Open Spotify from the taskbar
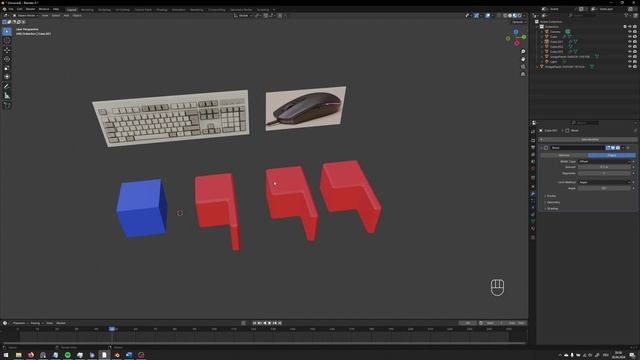Image resolution: width=640 pixels, height=360 pixels. [x=67, y=355]
